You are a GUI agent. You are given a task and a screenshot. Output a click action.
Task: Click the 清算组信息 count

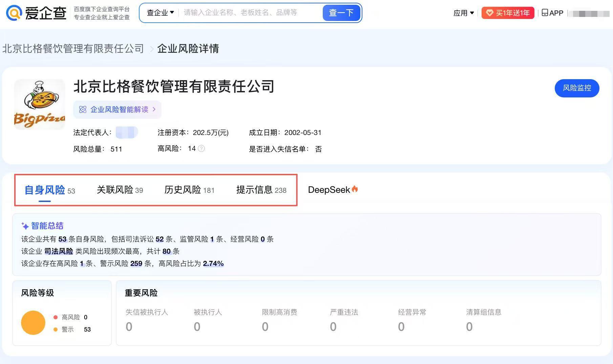[469, 327]
